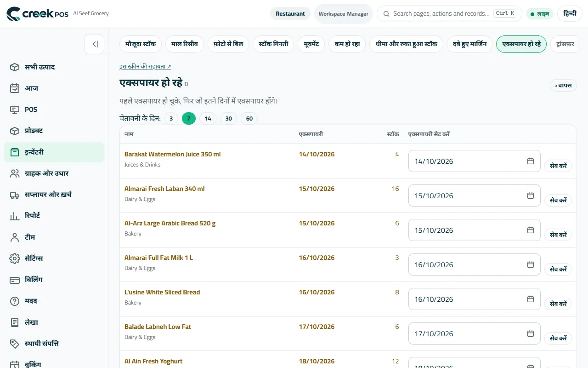Open the दबे हुए मार्जिन tab

tap(470, 44)
